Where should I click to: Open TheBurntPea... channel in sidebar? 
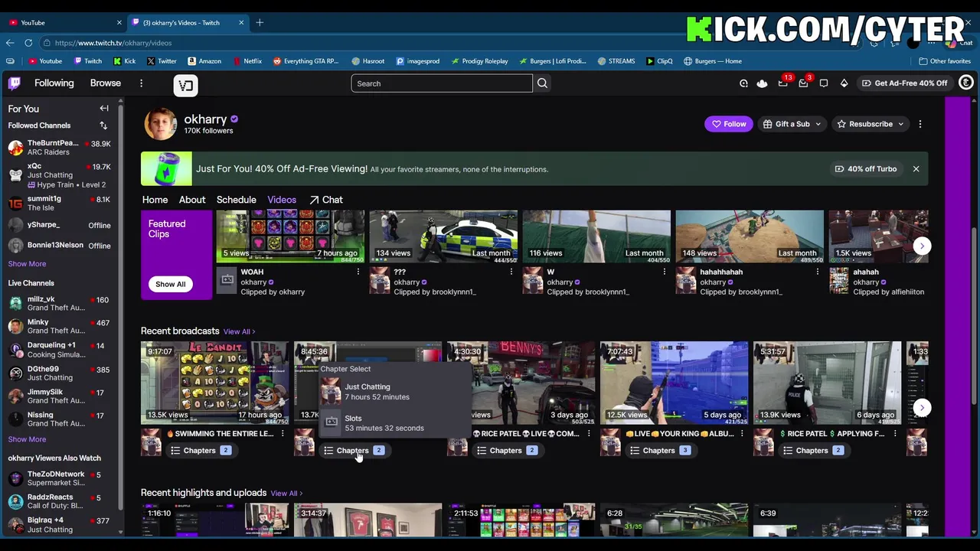coord(60,148)
